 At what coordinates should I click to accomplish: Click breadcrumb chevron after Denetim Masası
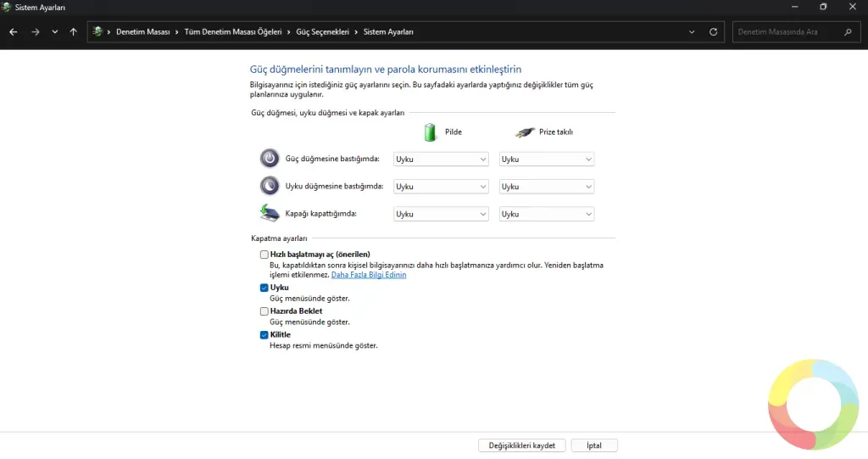pos(177,32)
